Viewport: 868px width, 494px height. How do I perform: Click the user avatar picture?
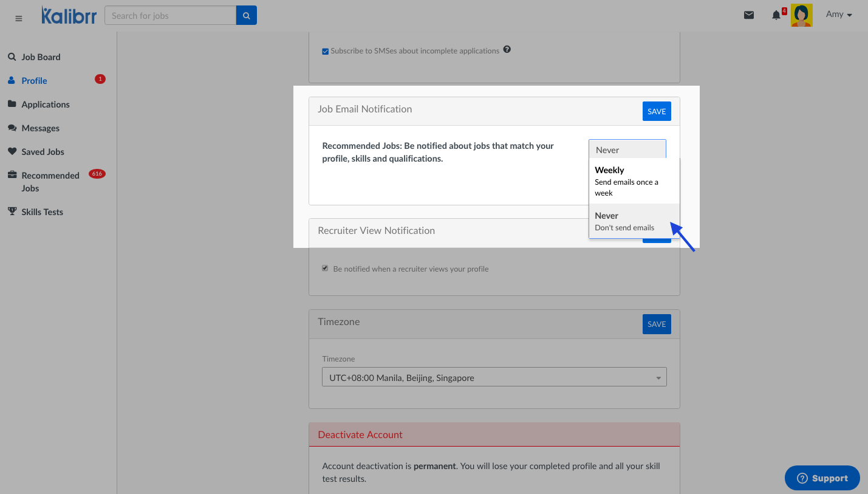pyautogui.click(x=801, y=16)
